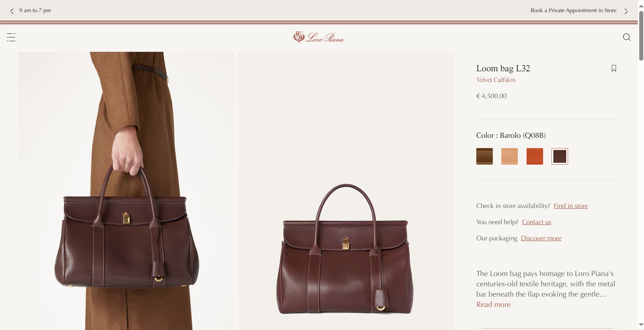Show previous announcement banner message
The image size is (644, 330).
click(x=12, y=11)
